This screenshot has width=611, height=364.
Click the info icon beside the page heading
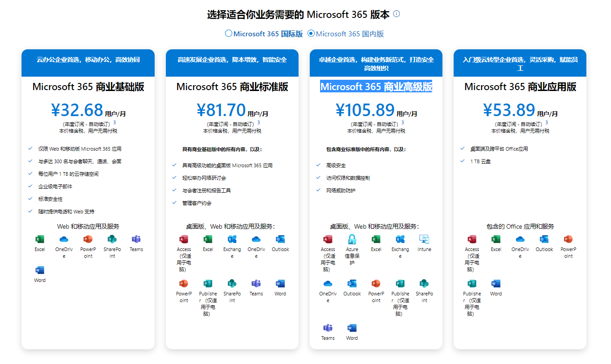396,14
